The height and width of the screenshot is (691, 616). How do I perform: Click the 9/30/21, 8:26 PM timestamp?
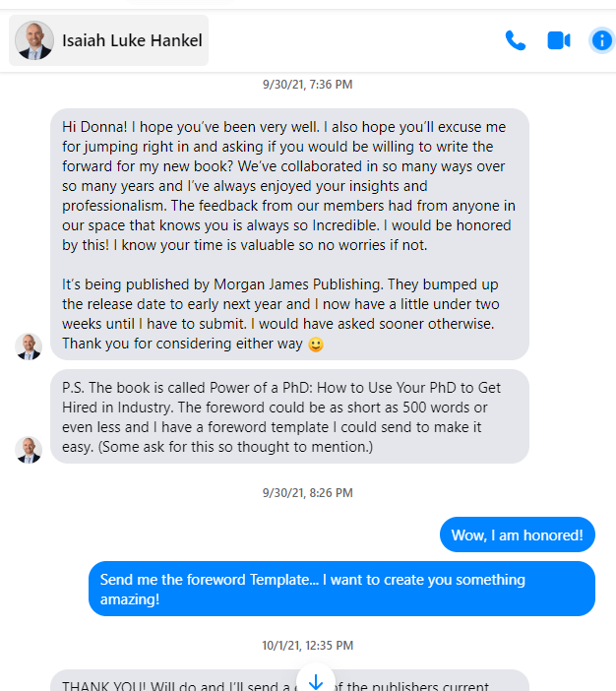307,493
